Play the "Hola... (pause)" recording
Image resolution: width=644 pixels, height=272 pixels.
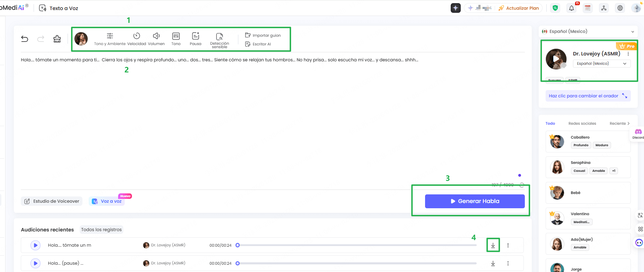[35, 263]
